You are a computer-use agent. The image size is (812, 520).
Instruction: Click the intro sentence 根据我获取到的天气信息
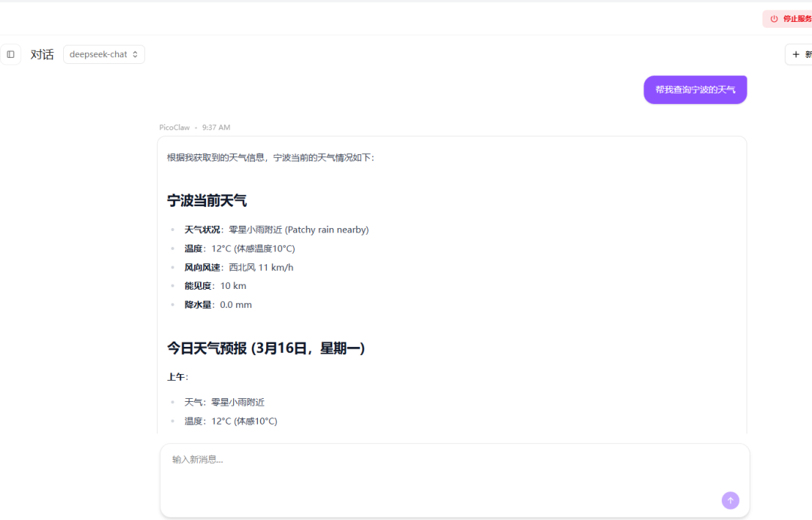(x=271, y=158)
